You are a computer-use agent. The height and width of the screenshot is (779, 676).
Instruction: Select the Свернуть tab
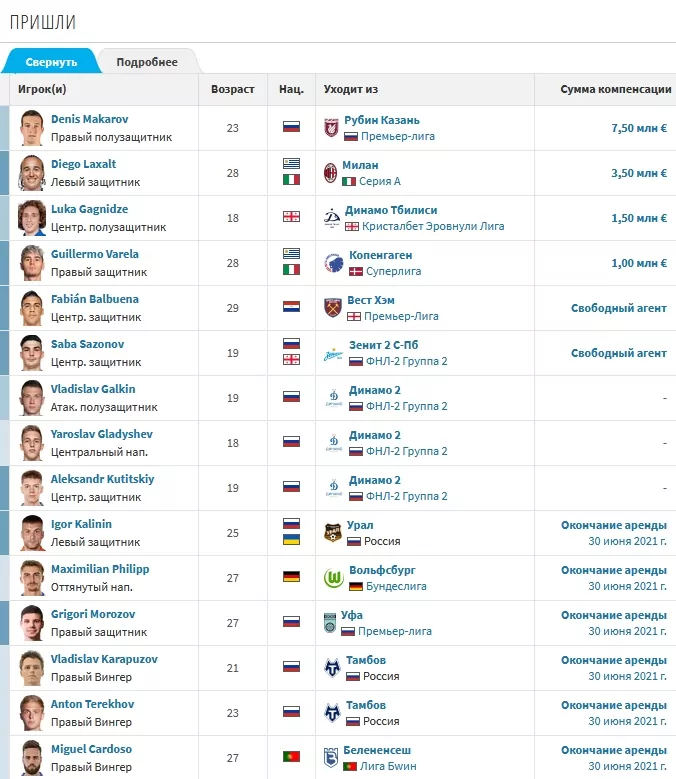pyautogui.click(x=51, y=62)
